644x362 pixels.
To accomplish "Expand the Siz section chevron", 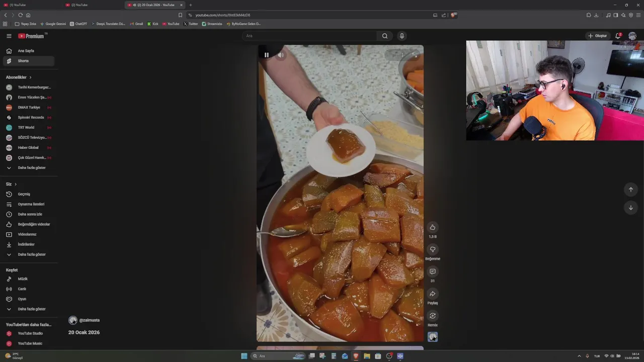I will click(16, 184).
